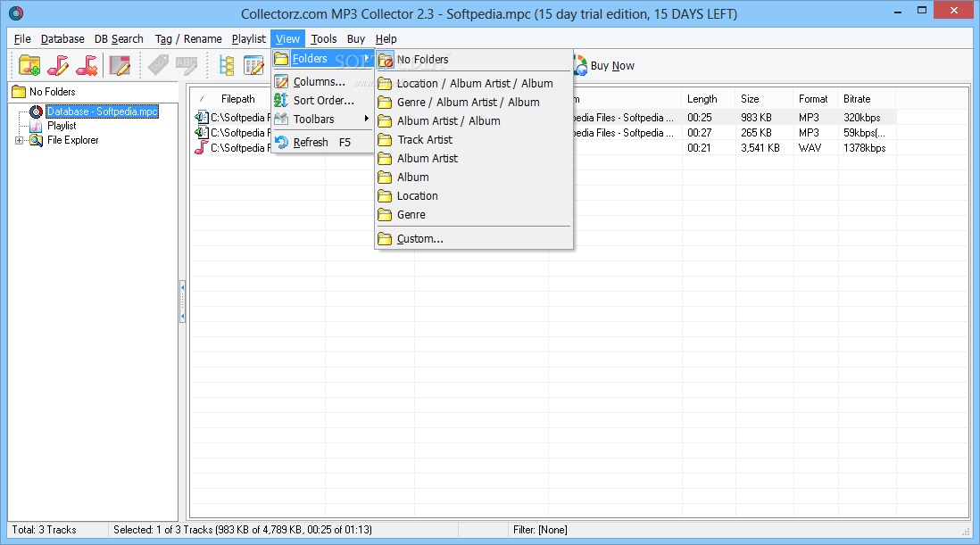This screenshot has height=545, width=980.
Task: Click the Total: 3 Tracks status text
Action: pyautogui.click(x=44, y=530)
